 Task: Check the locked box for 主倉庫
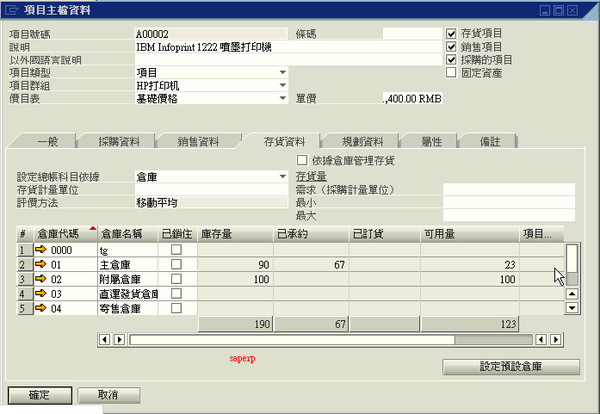[x=176, y=264]
